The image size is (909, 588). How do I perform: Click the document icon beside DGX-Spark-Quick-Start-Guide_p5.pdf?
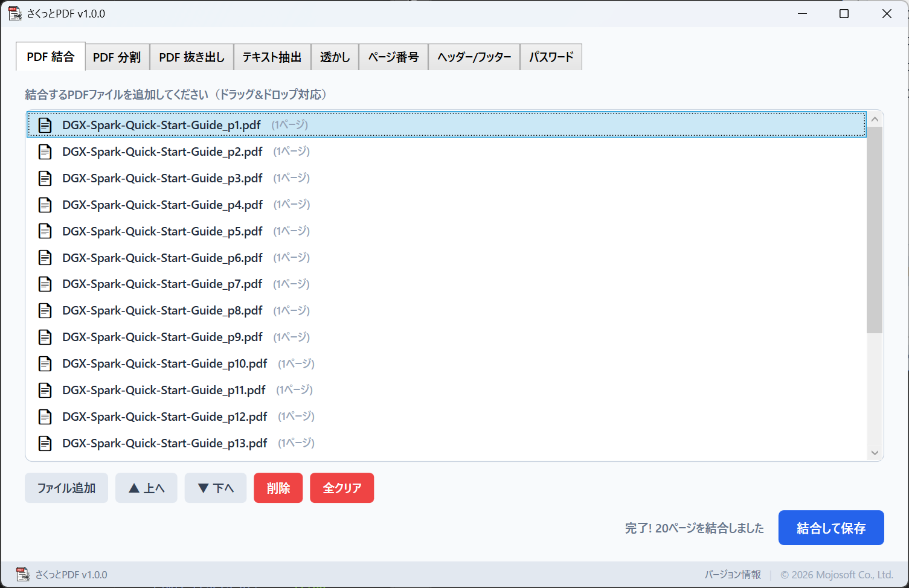45,231
